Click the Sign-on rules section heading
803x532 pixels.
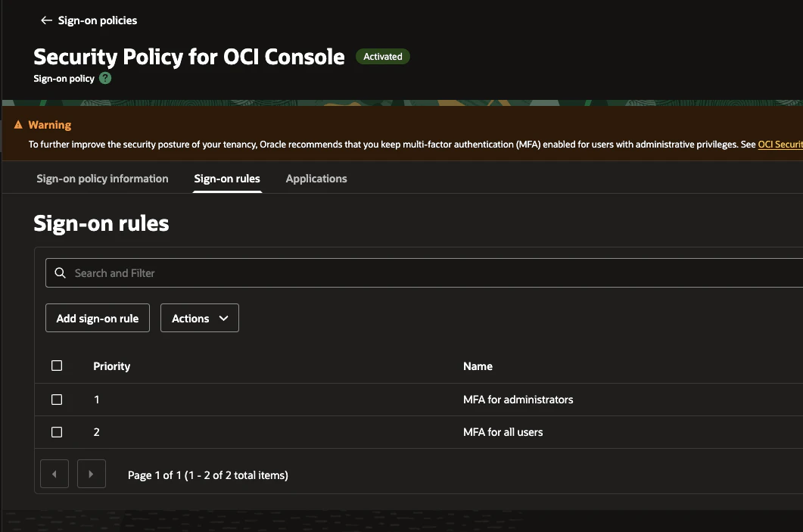pos(101,223)
